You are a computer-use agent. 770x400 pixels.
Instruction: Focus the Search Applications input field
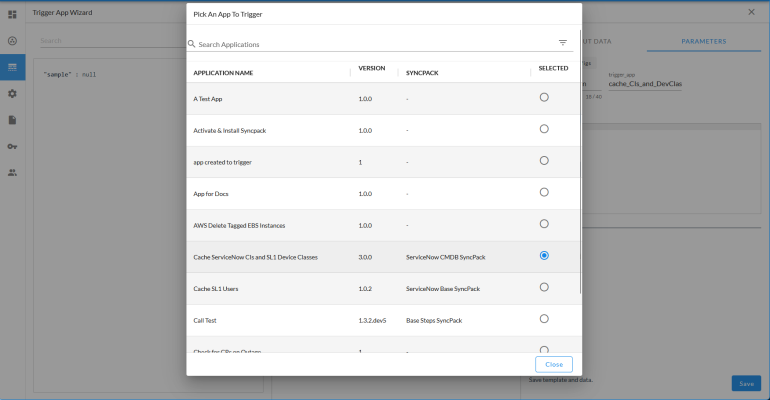(370, 44)
